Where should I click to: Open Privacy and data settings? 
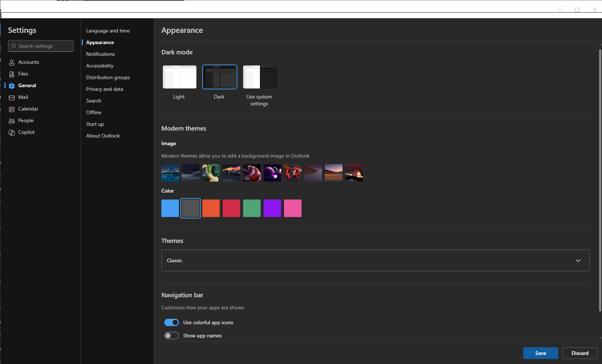tap(105, 89)
